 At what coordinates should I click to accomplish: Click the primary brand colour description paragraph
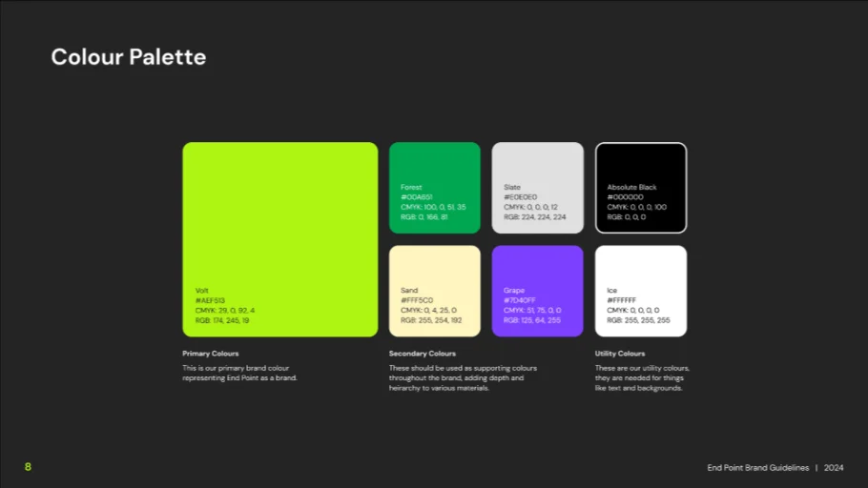[x=239, y=373]
